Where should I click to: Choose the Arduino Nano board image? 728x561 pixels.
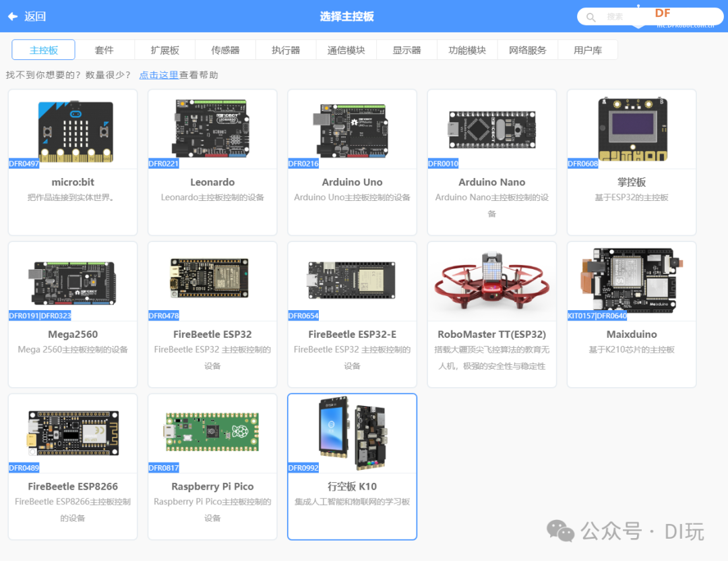491,130
